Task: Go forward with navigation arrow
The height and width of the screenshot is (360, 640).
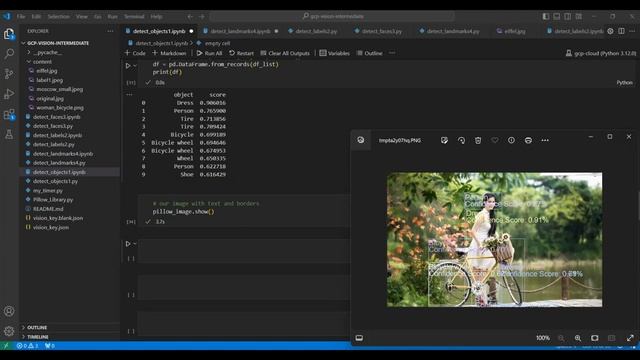Action: tap(202, 16)
